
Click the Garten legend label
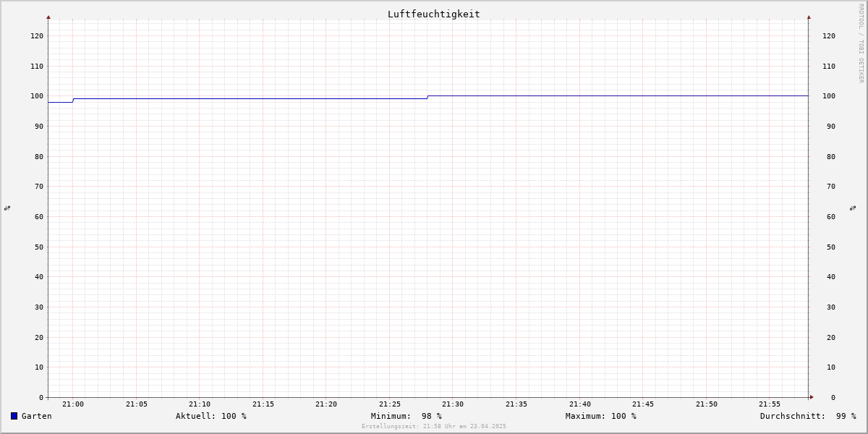(x=37, y=416)
